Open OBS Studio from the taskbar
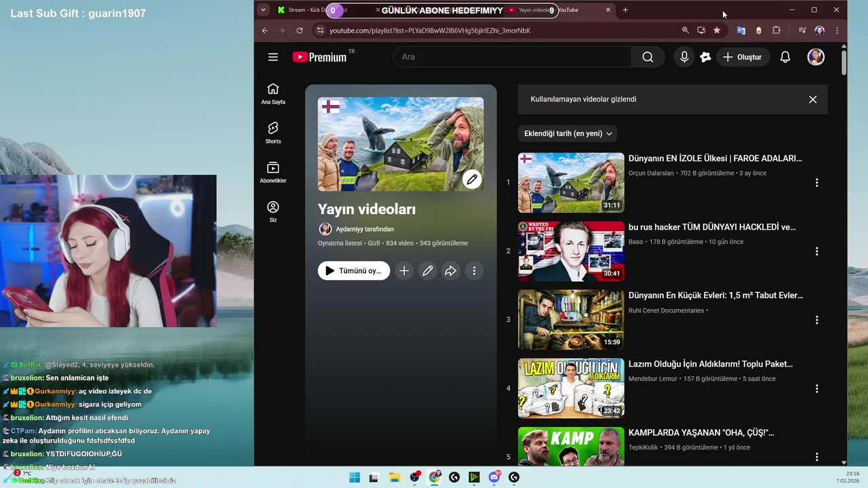868x488 pixels. [414, 478]
